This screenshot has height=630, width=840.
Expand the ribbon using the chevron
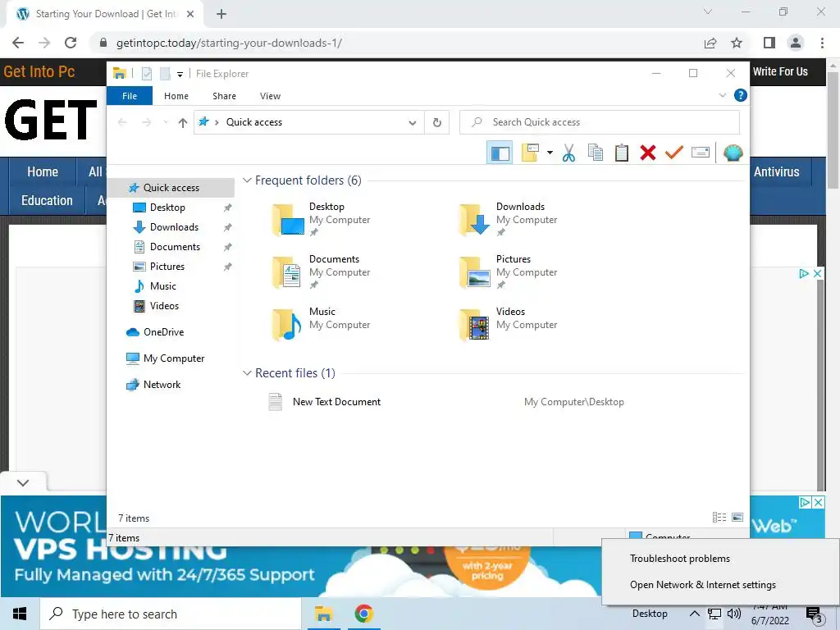click(x=722, y=95)
